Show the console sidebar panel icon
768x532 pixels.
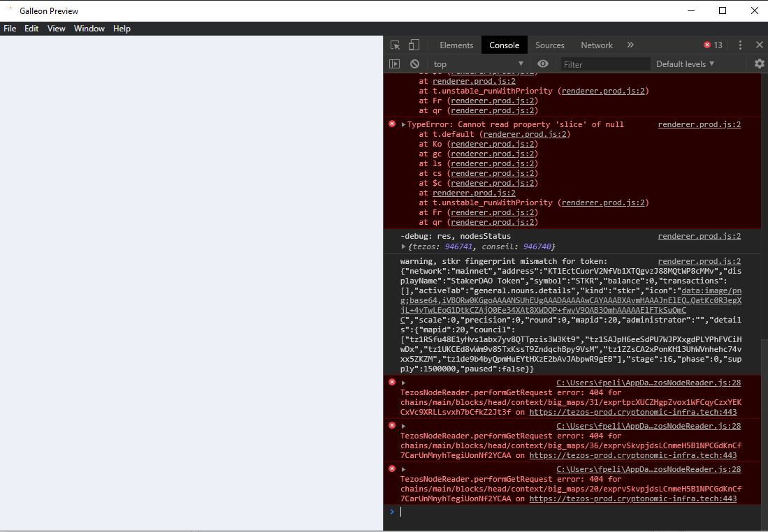click(x=394, y=64)
